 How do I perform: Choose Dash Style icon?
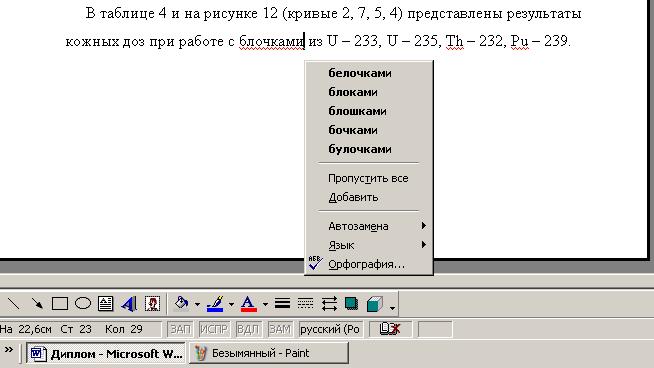(x=305, y=303)
